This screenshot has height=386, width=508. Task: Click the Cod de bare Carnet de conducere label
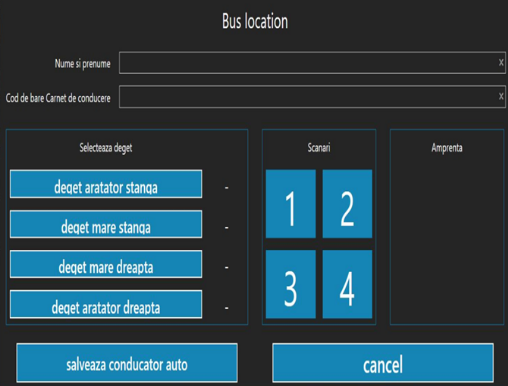point(58,98)
